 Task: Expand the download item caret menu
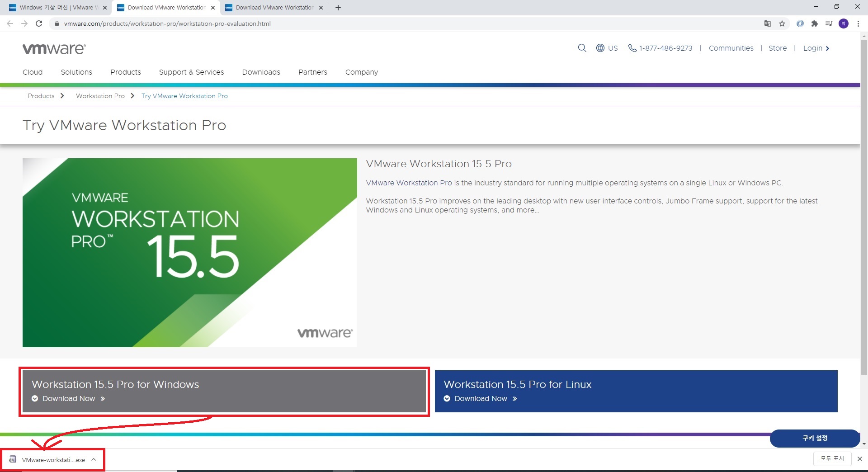94,459
